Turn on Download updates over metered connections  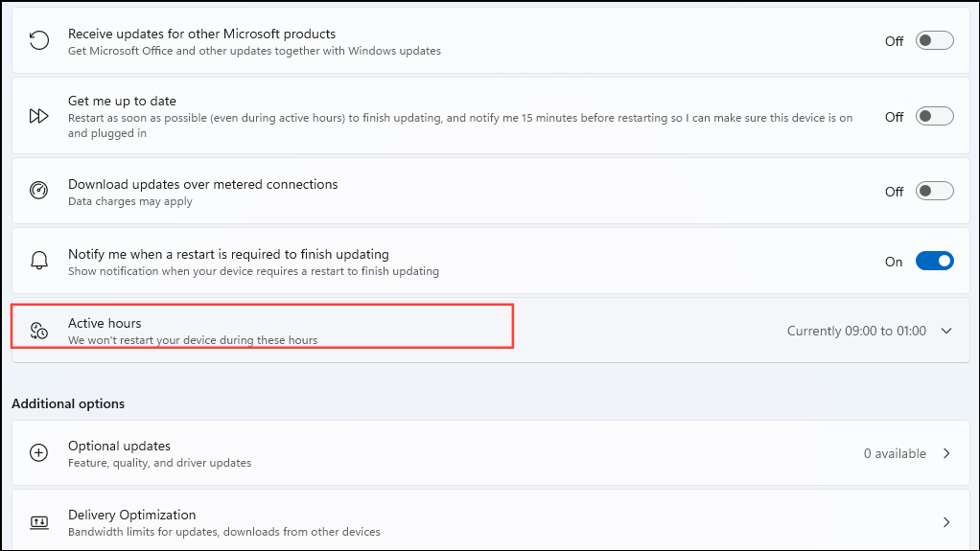(x=934, y=191)
